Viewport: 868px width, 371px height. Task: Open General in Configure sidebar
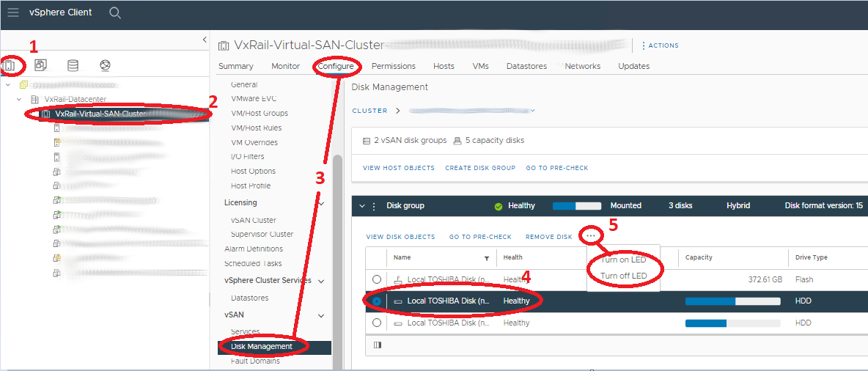click(x=244, y=85)
